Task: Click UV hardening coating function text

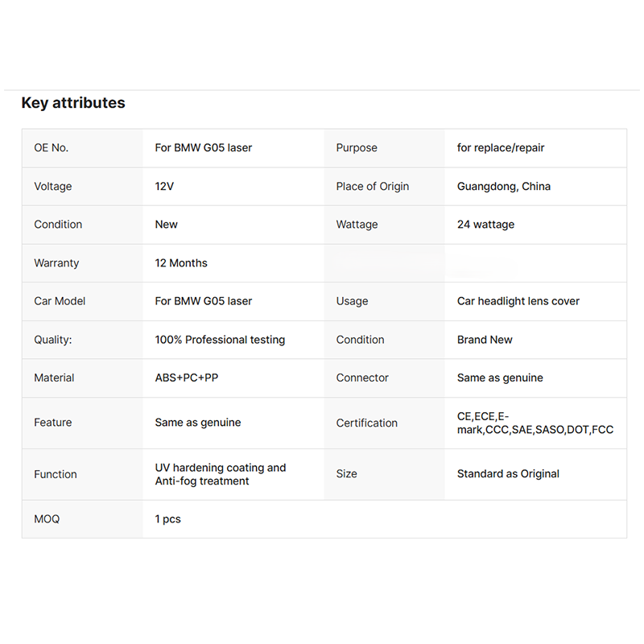Action: [221, 474]
